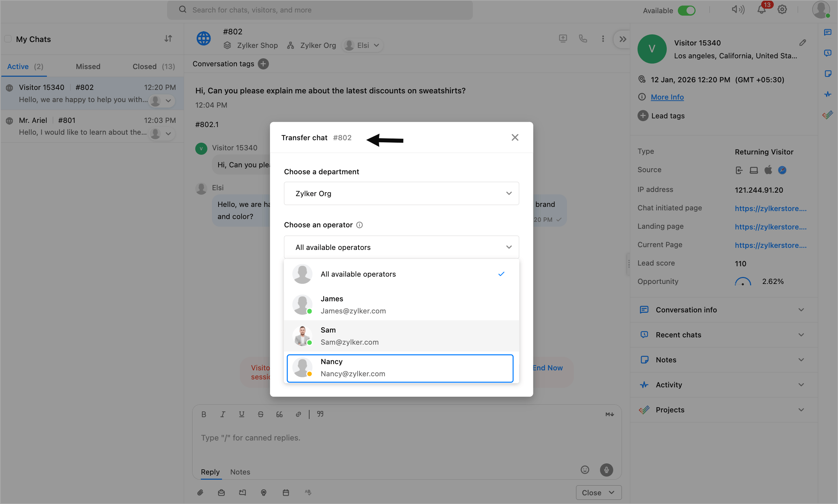This screenshot has width=838, height=504.
Task: Toggle bold formatting in reply editor
Action: click(x=204, y=414)
